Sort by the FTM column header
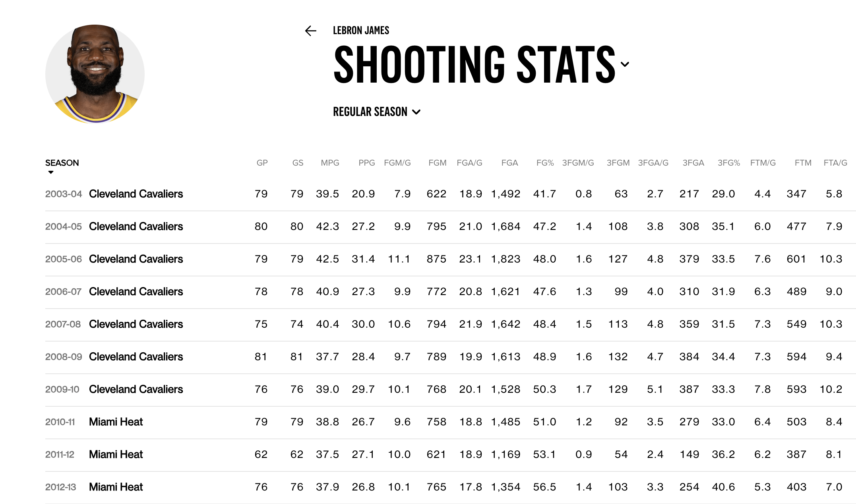This screenshot has width=856, height=504. (803, 163)
